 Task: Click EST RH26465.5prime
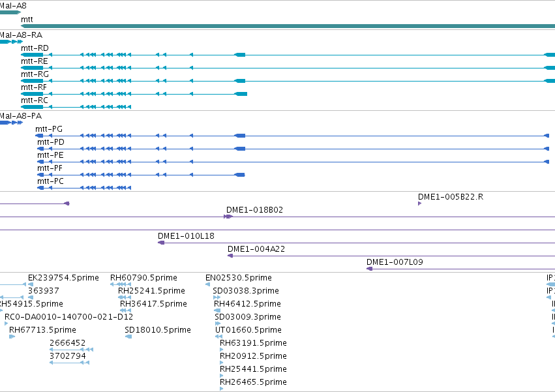(x=254, y=382)
